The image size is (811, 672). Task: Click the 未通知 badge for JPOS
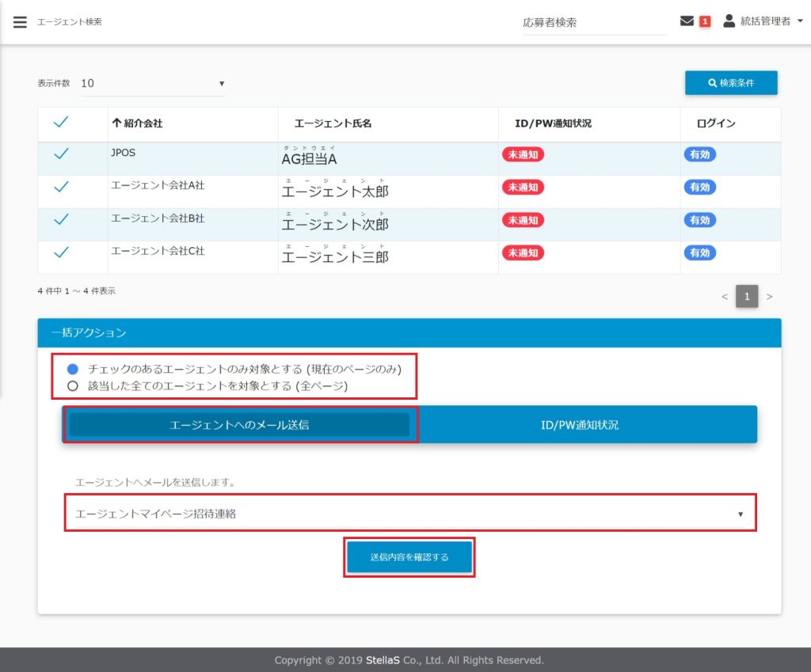pos(523,155)
